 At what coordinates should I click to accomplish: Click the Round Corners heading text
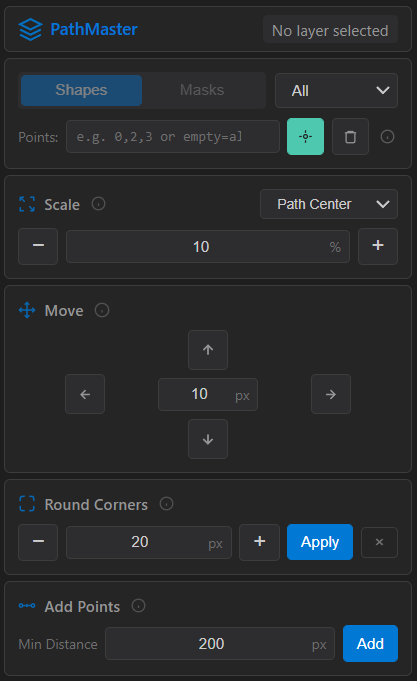point(96,505)
